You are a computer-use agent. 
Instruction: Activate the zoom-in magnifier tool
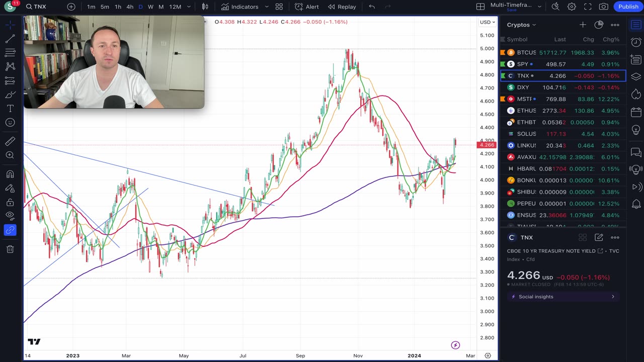(x=10, y=155)
